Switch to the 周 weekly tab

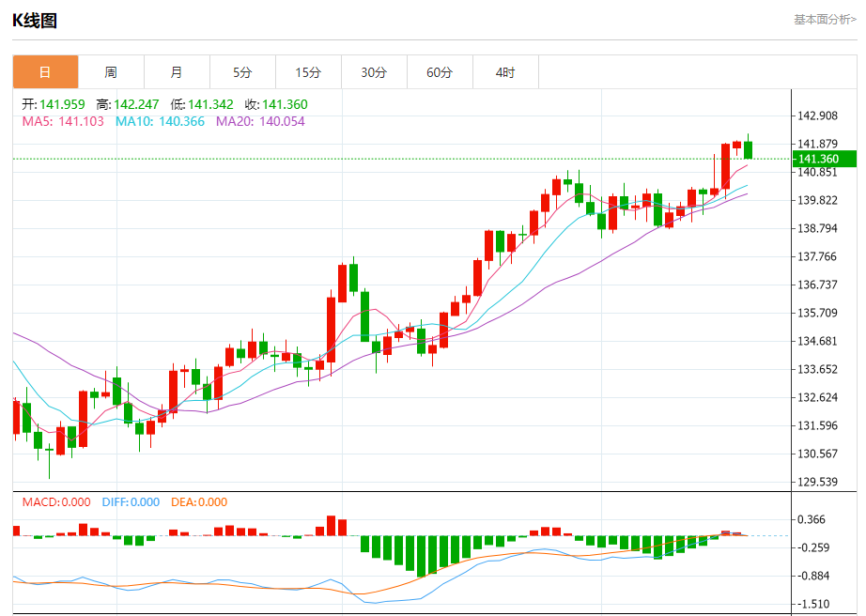pyautogui.click(x=111, y=71)
